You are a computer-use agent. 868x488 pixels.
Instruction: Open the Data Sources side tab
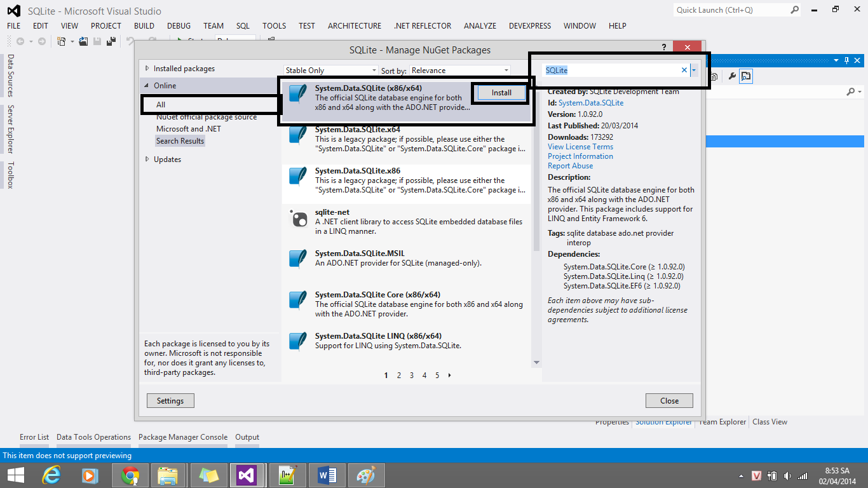pos(10,75)
